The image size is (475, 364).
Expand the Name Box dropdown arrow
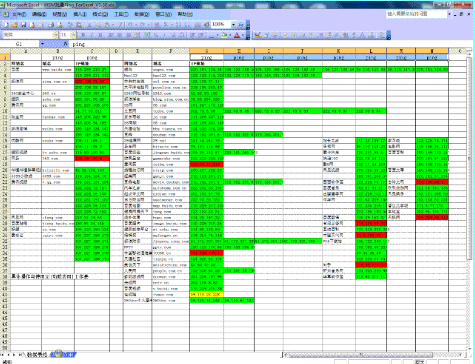tap(42, 44)
